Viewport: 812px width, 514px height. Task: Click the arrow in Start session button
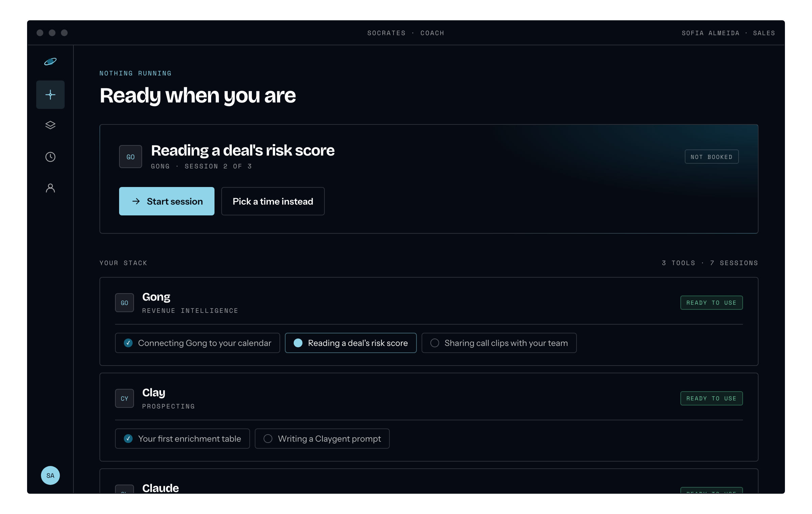click(x=136, y=201)
